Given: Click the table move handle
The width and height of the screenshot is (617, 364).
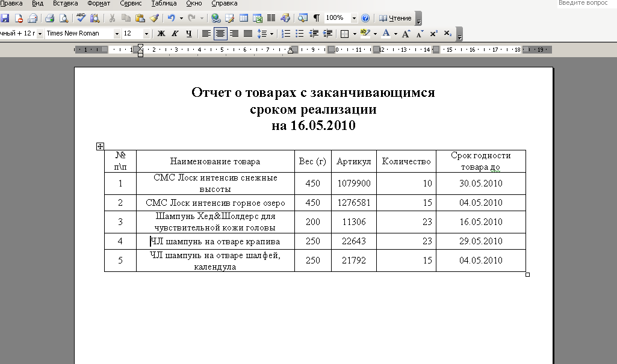Looking at the screenshot, I should 100,146.
